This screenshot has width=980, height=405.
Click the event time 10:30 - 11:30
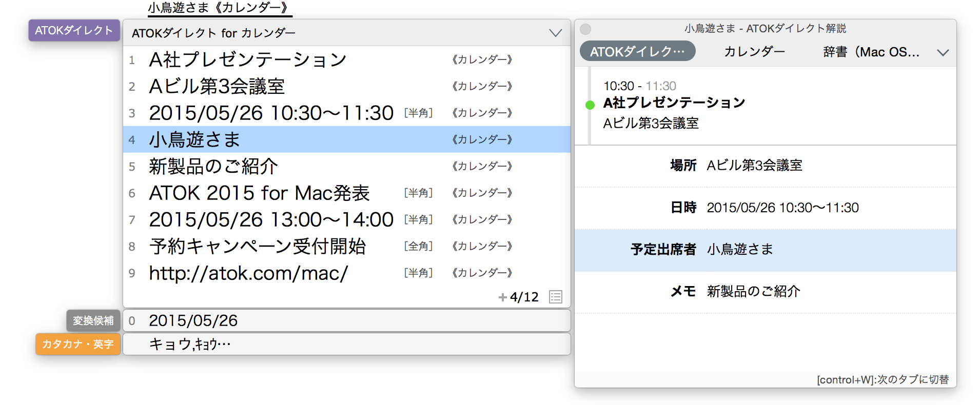tap(639, 86)
